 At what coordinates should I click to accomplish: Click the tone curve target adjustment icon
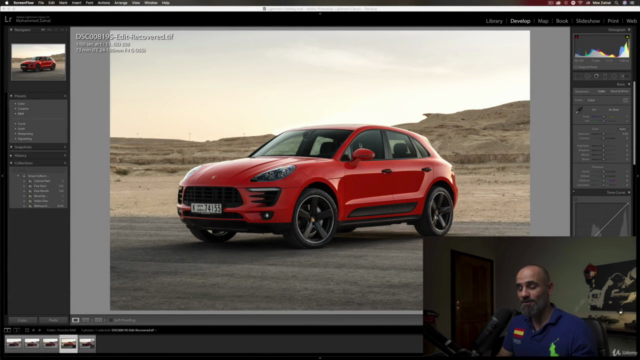[x=576, y=200]
